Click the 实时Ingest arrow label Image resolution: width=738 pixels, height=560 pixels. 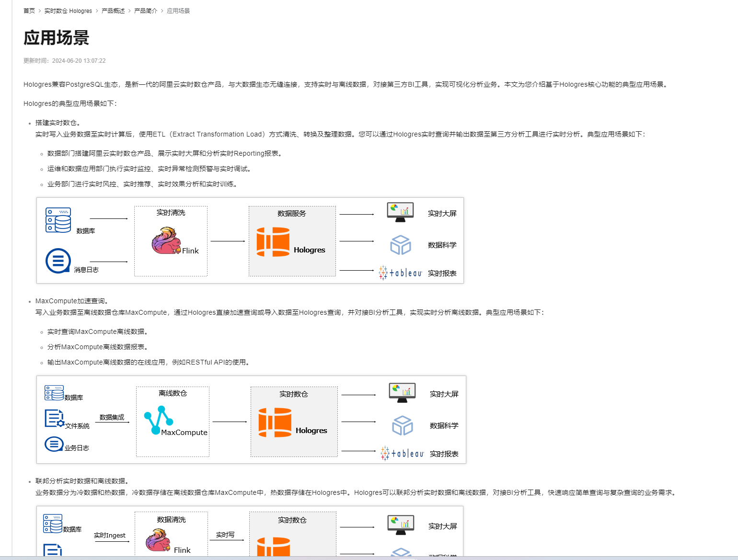coord(110,535)
